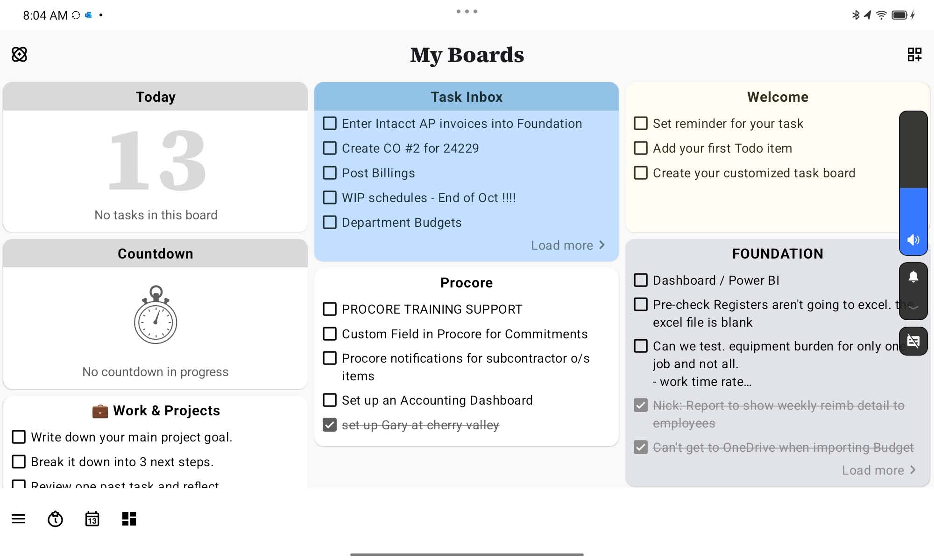
Task: Adjust the volume slider
Action: (913, 187)
